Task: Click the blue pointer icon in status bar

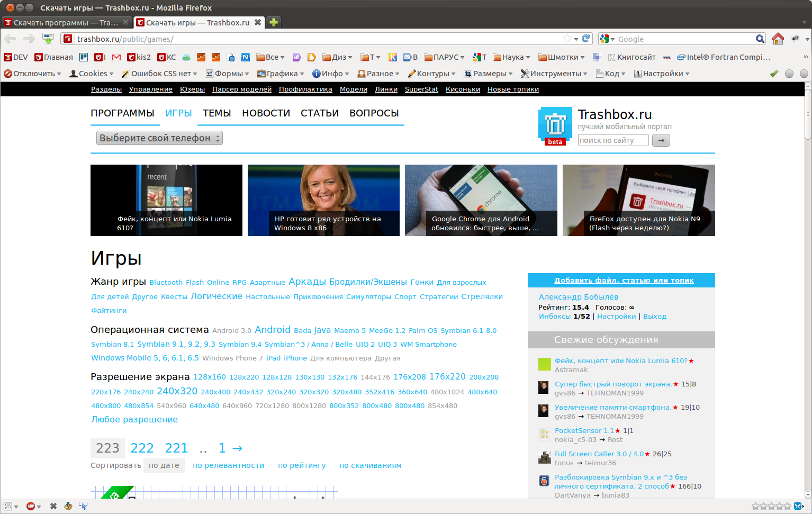Action: click(83, 506)
